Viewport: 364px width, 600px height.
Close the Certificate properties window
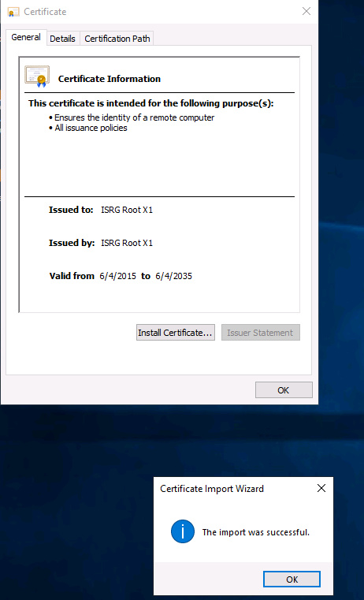pyautogui.click(x=306, y=12)
